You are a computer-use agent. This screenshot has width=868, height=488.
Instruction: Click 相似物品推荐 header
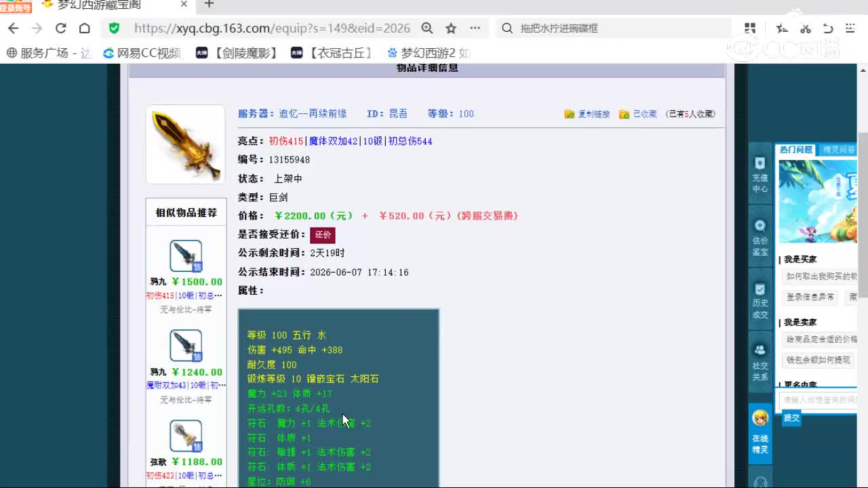pos(186,213)
